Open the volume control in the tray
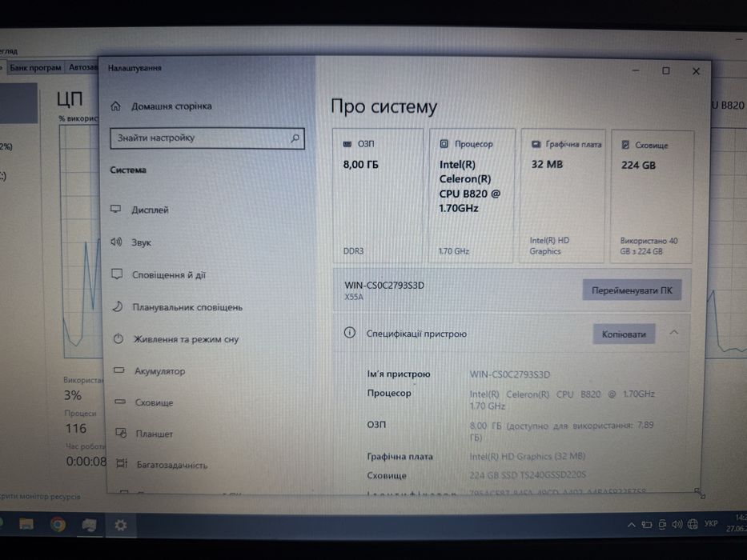This screenshot has height=560, width=747. 677,524
